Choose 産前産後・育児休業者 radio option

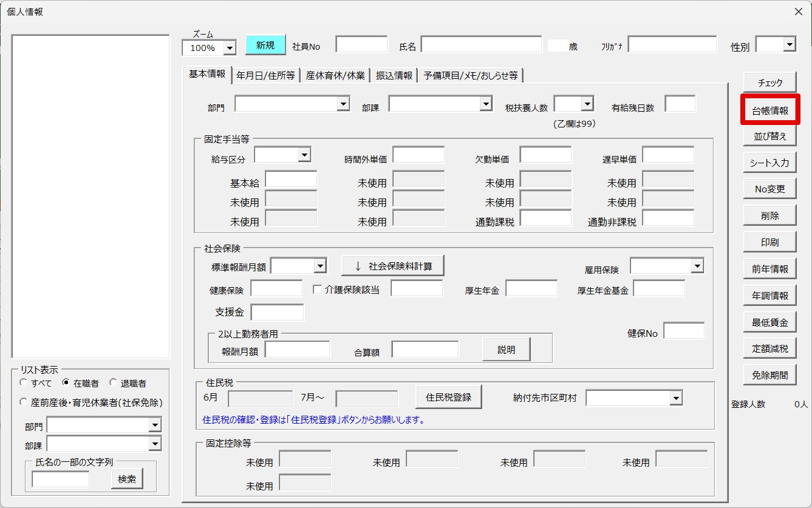(24, 402)
